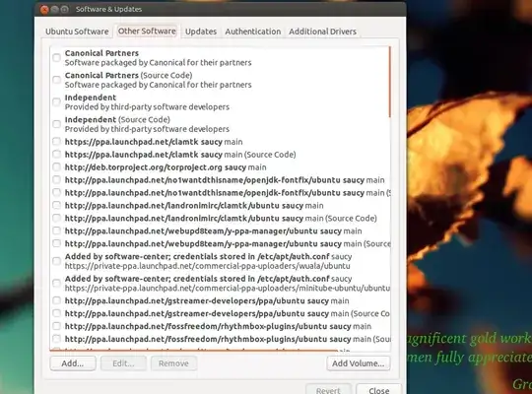Enable the Independent third-party software checkbox
The image size is (532, 394).
(x=57, y=101)
